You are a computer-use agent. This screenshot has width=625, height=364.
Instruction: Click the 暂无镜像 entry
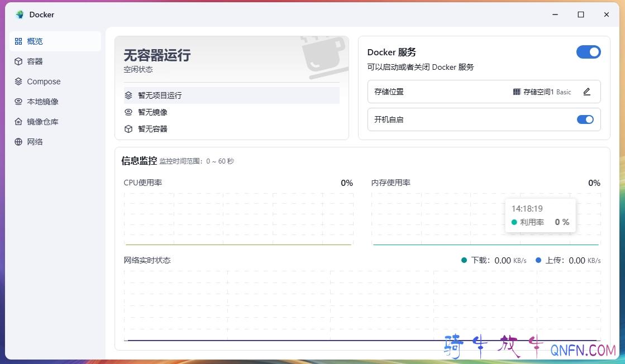(152, 112)
